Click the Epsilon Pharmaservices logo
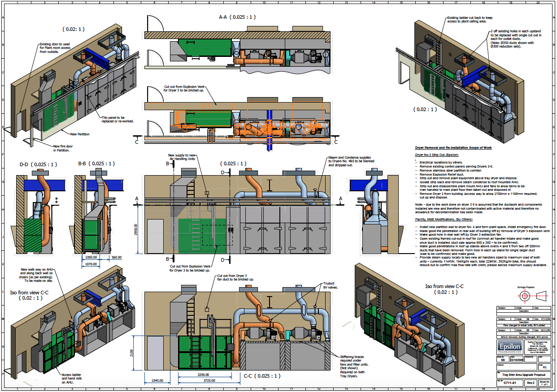The width and height of the screenshot is (557, 392). point(510,347)
